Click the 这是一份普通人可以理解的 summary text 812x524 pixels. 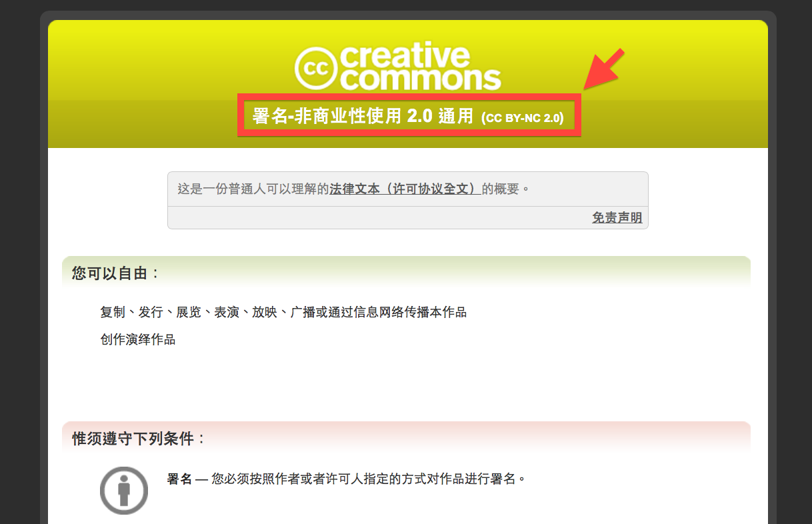click(253, 189)
